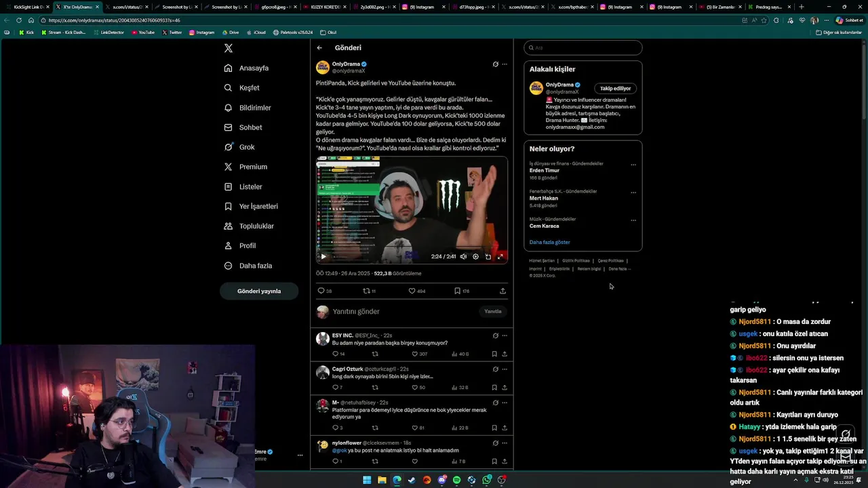
Task: Expand the Daha fazla menu
Action: click(x=248, y=266)
